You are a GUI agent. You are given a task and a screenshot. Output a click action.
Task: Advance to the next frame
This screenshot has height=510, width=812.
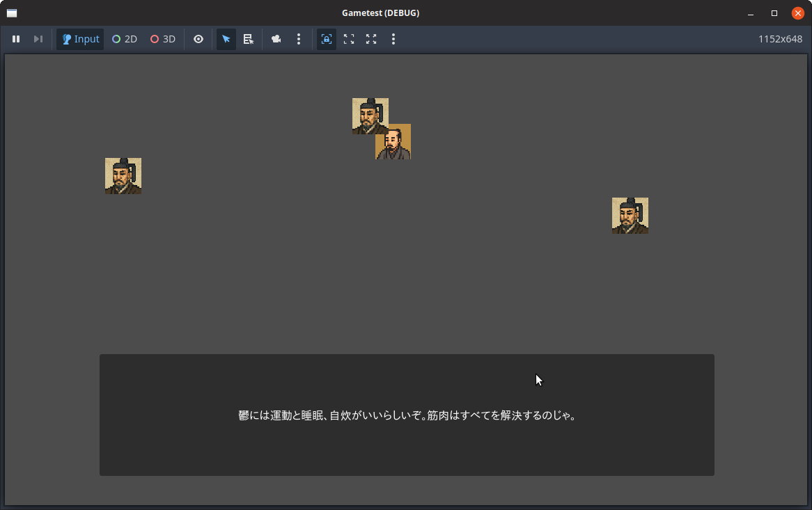pos(38,39)
